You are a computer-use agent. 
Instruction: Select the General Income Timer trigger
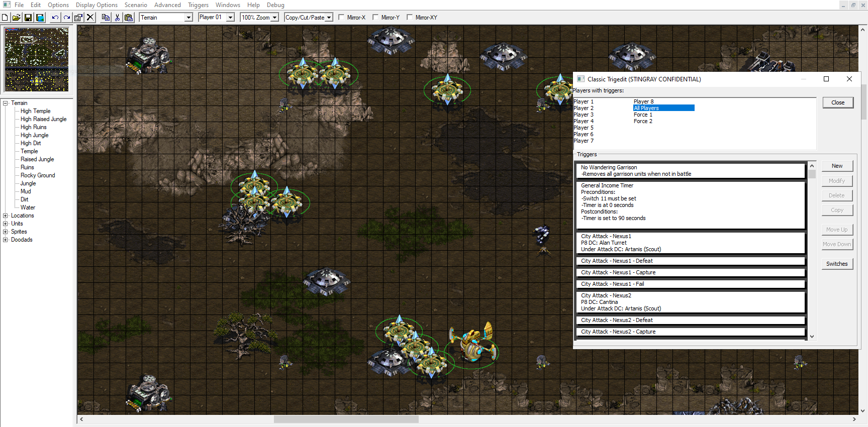click(x=691, y=205)
